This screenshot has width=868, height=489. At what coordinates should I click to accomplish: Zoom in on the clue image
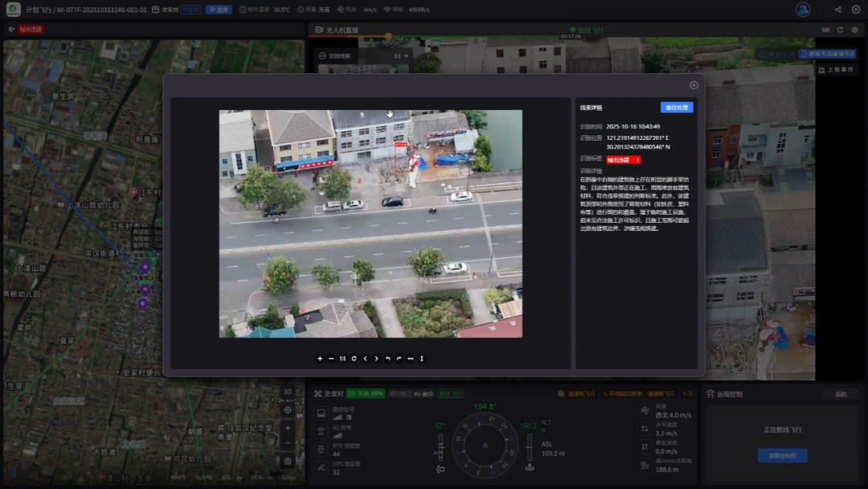coord(320,359)
